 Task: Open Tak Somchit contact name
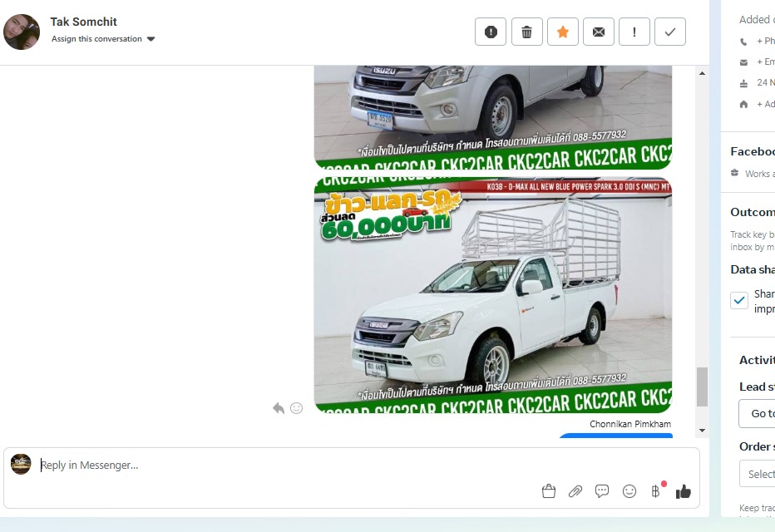tap(83, 22)
